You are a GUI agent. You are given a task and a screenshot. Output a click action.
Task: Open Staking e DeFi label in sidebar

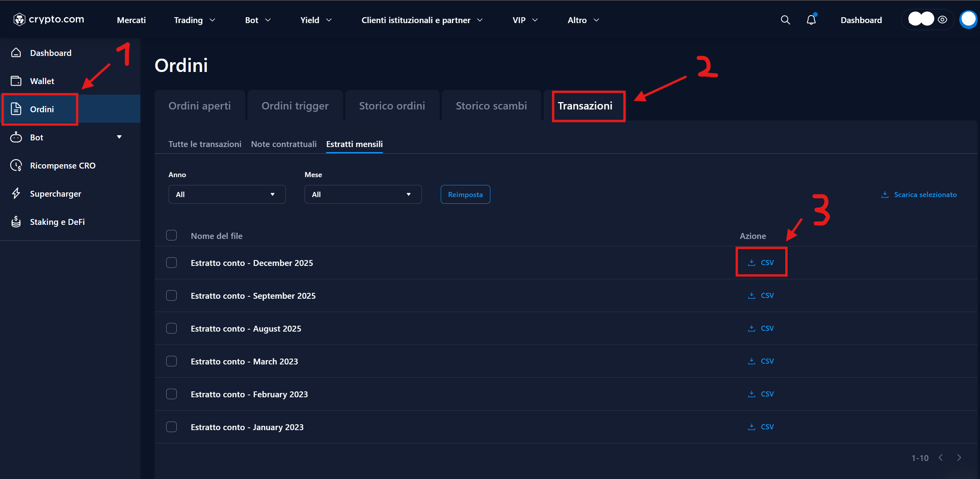coord(57,222)
